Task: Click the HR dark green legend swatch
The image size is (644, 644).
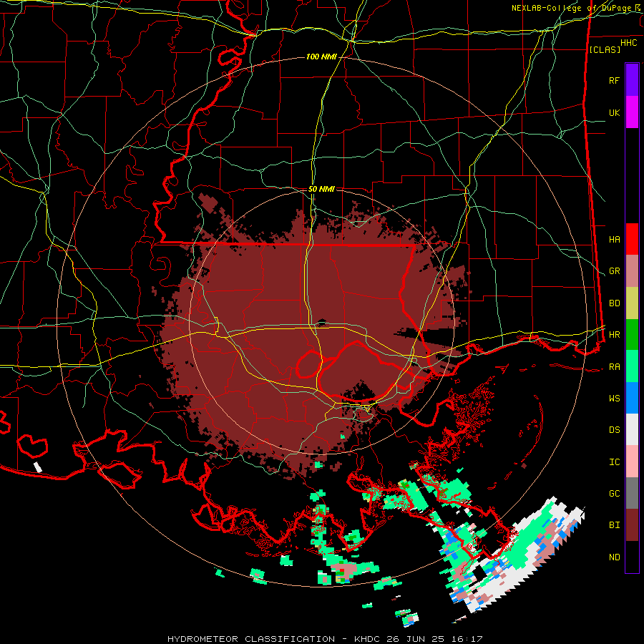Action: click(632, 335)
